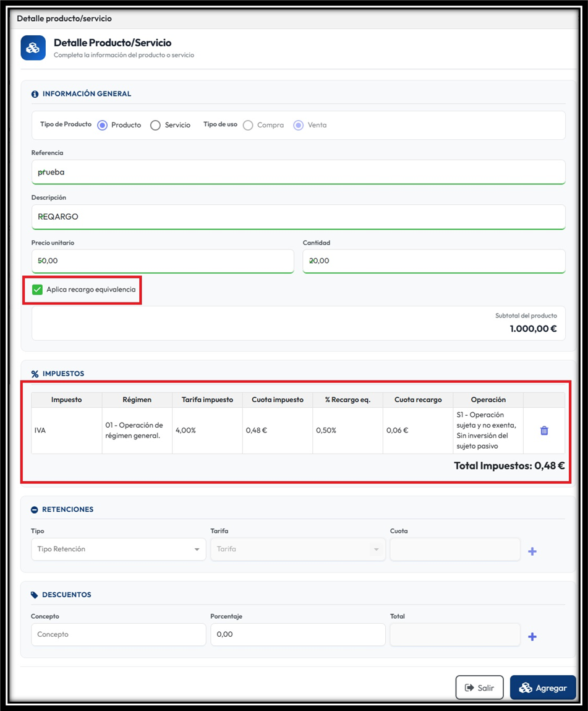This screenshot has width=588, height=711.
Task: Click the tag icon beside Descuentos
Action: [x=35, y=595]
